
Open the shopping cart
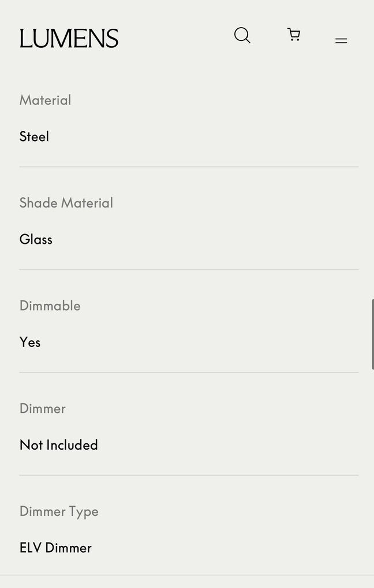(294, 35)
